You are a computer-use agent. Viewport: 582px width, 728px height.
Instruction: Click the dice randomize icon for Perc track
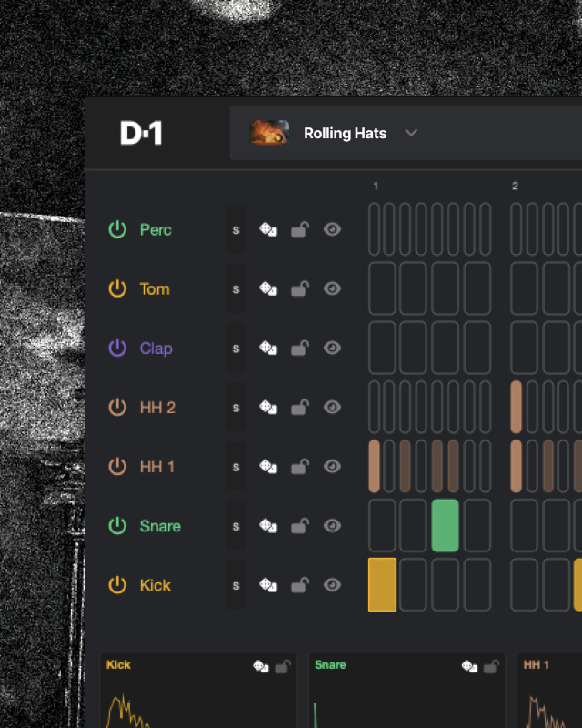[268, 230]
